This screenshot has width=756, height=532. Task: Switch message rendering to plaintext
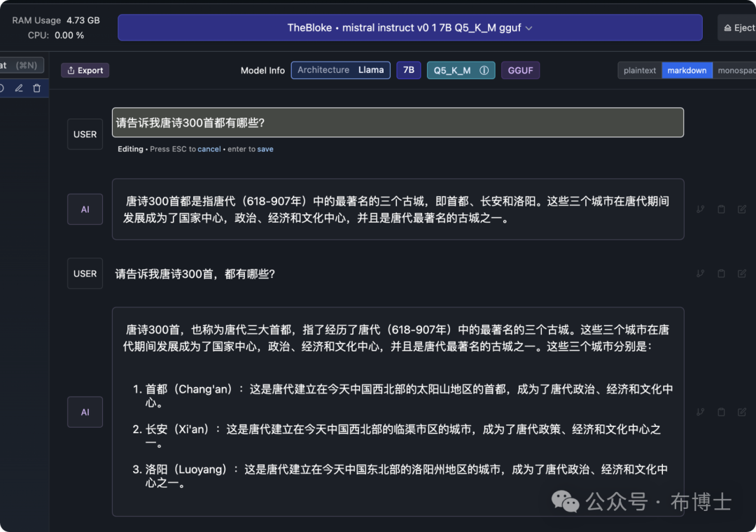pyautogui.click(x=639, y=71)
